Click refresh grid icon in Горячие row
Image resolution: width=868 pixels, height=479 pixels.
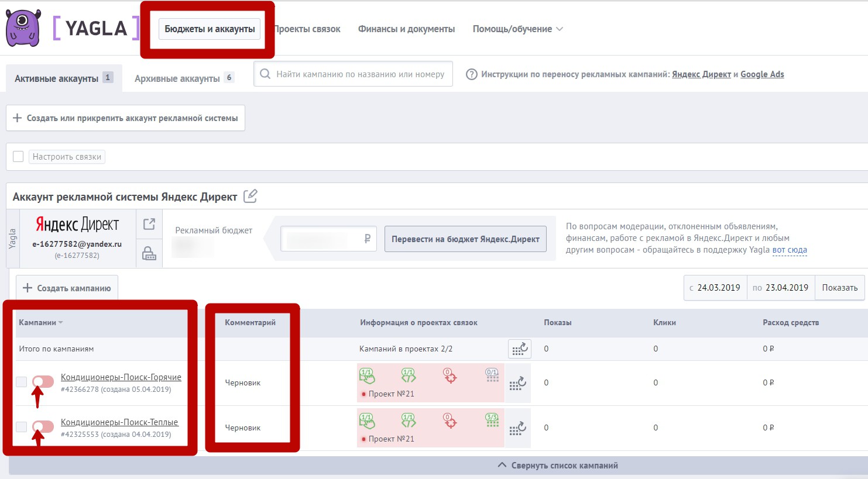518,383
